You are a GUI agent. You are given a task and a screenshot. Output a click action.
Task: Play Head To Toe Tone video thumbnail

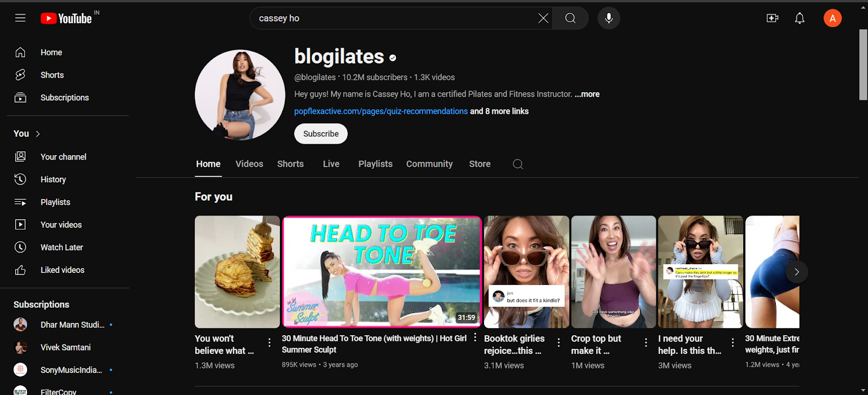coord(382,272)
